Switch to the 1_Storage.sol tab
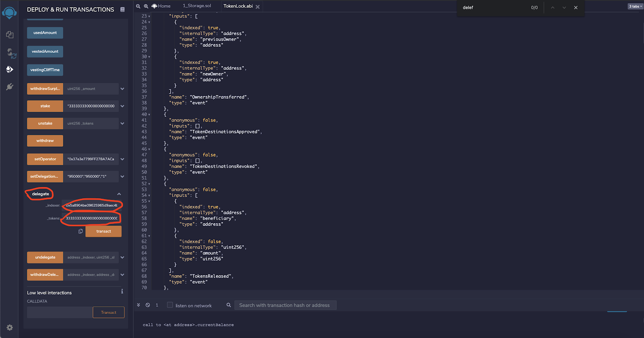Image resolution: width=644 pixels, height=338 pixels. click(197, 6)
